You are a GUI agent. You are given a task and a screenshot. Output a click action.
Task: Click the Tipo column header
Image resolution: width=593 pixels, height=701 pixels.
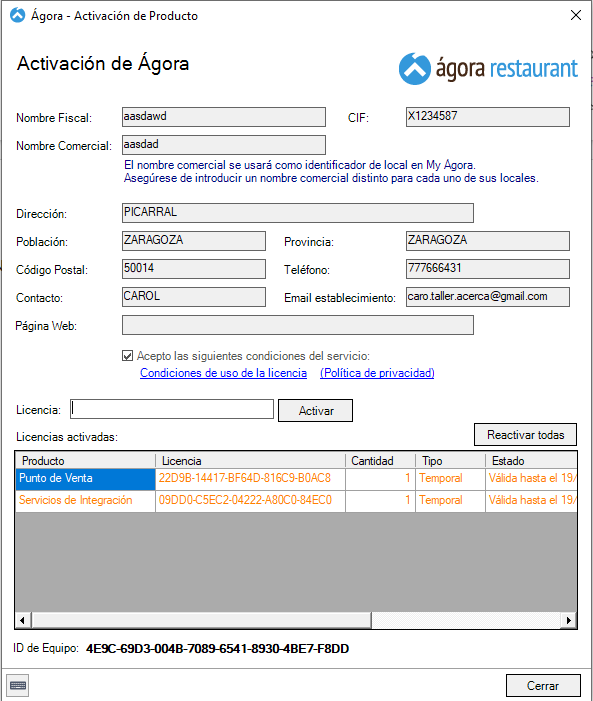(x=450, y=460)
